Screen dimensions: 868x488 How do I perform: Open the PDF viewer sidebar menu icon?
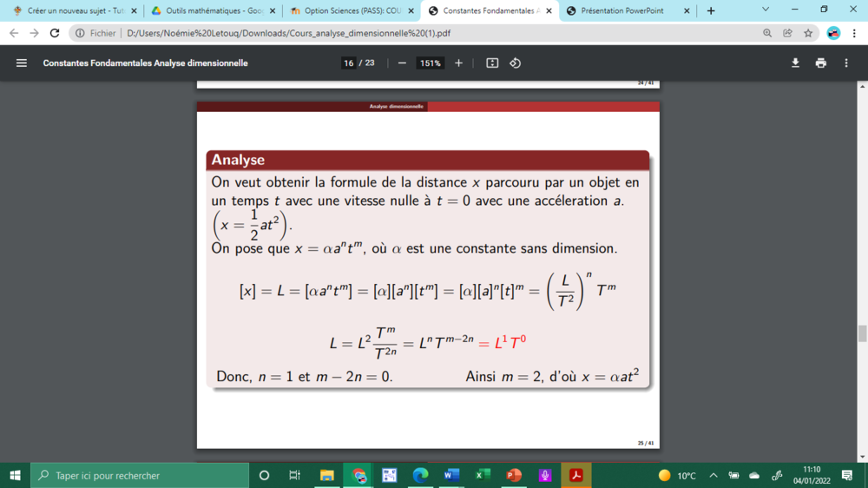point(22,63)
